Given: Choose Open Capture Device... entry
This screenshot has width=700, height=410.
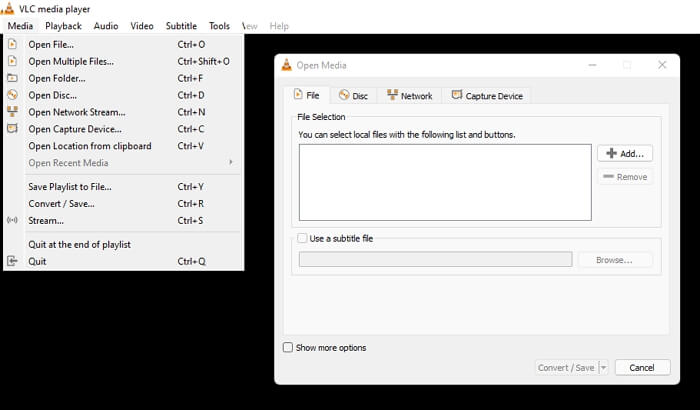Looking at the screenshot, I should point(124,129).
